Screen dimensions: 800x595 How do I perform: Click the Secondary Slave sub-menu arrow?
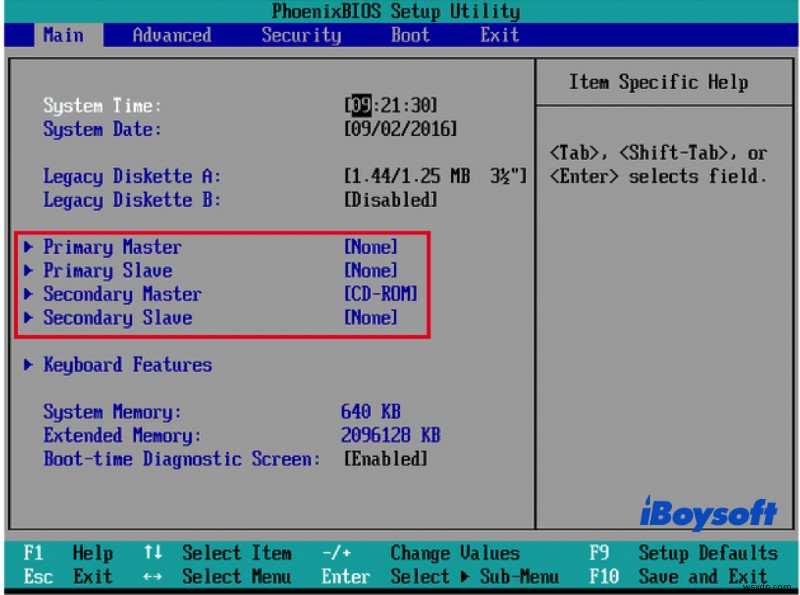point(28,317)
